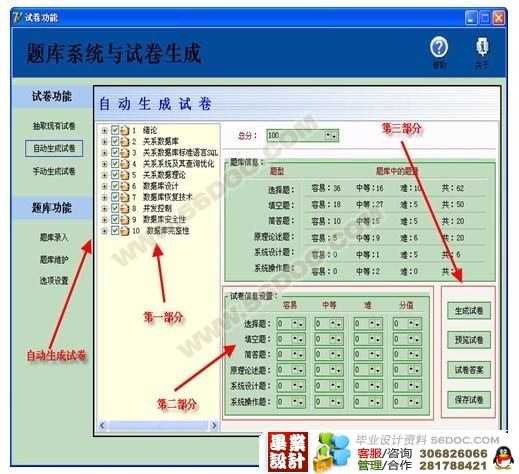The height and width of the screenshot is (474, 519).
Task: Click the folder icon for 并发控制
Action: (x=125, y=208)
